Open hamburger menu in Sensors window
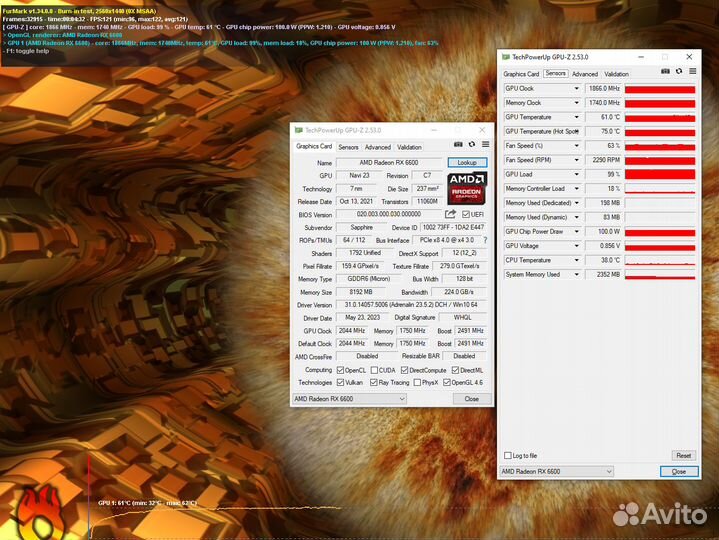 point(693,72)
